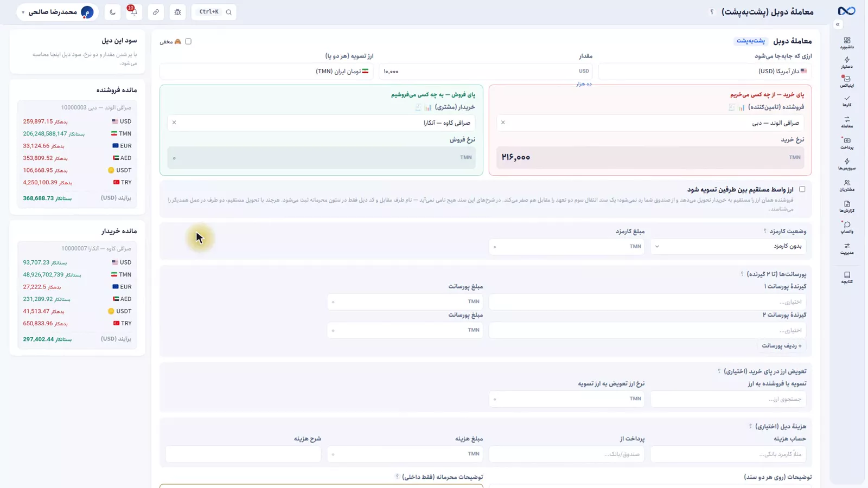Open the پرداخت payment sidebar icon

click(x=847, y=143)
